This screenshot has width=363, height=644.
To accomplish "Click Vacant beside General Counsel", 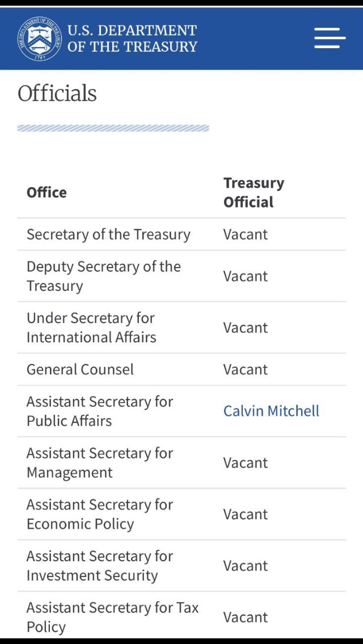I will pyautogui.click(x=246, y=370).
